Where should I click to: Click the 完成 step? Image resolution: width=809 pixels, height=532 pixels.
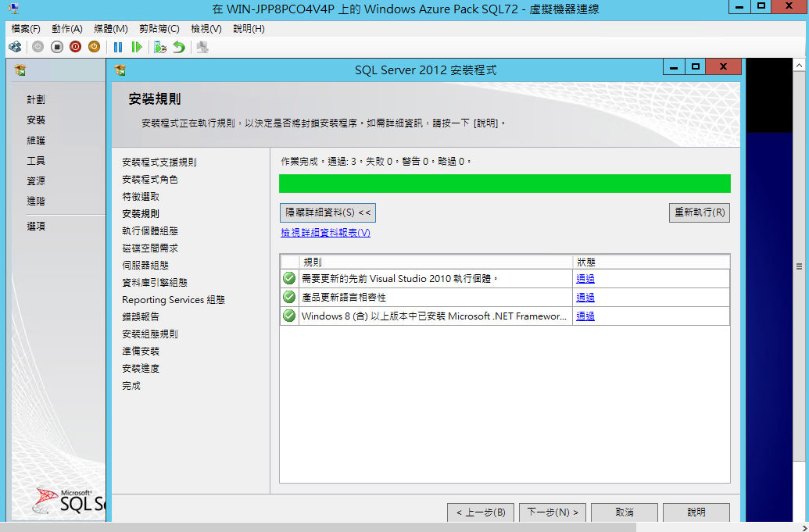click(x=131, y=386)
